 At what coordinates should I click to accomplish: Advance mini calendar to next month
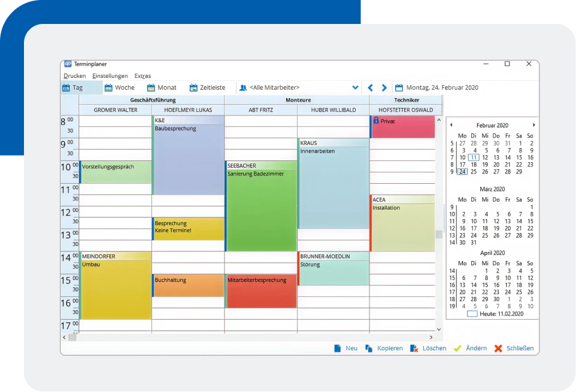533,125
